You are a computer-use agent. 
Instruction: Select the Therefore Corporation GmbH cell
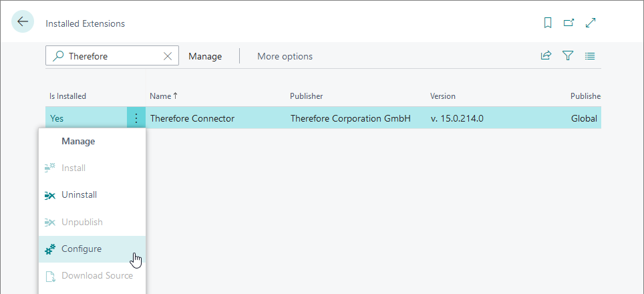coord(350,119)
